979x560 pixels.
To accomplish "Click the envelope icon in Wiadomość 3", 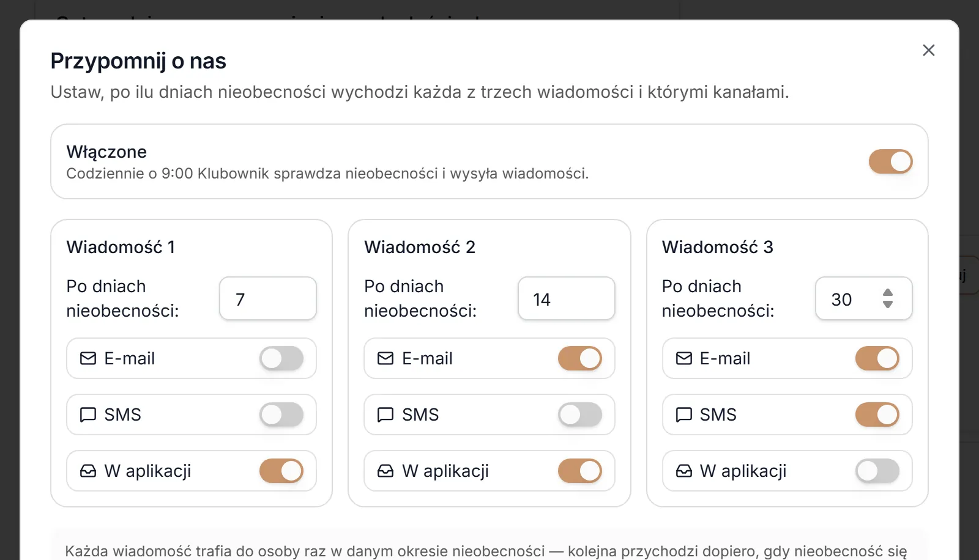I will coord(683,358).
